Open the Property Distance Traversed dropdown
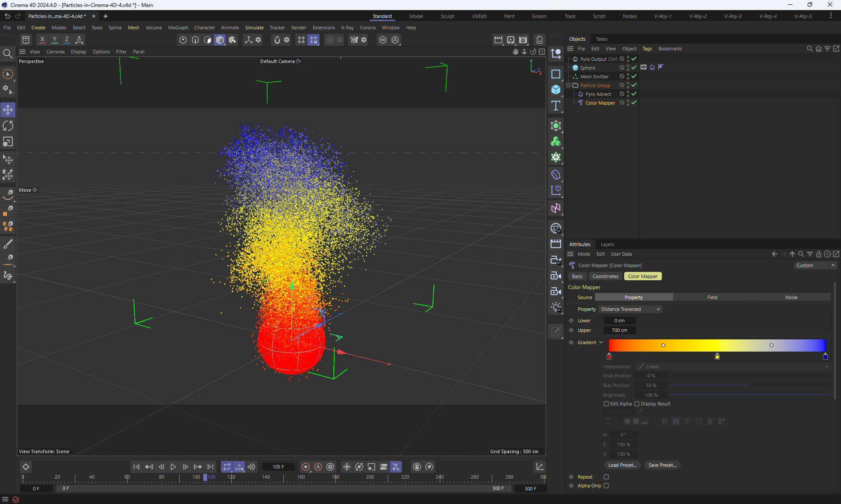 point(630,309)
